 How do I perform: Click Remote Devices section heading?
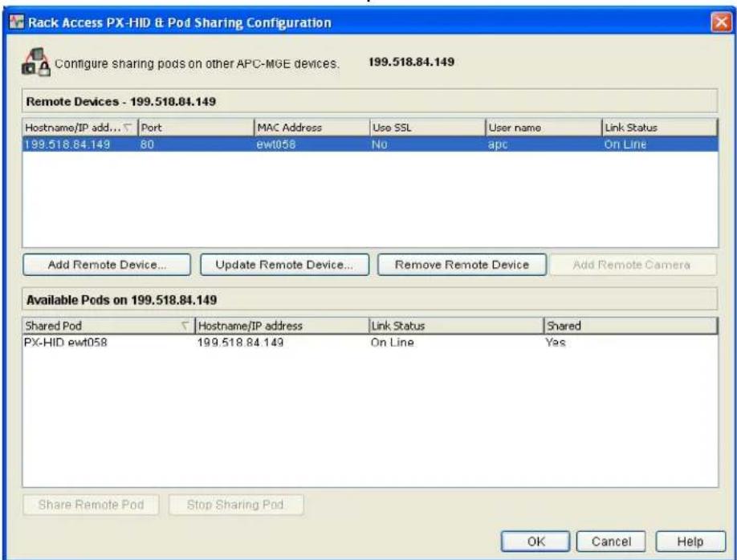120,101
